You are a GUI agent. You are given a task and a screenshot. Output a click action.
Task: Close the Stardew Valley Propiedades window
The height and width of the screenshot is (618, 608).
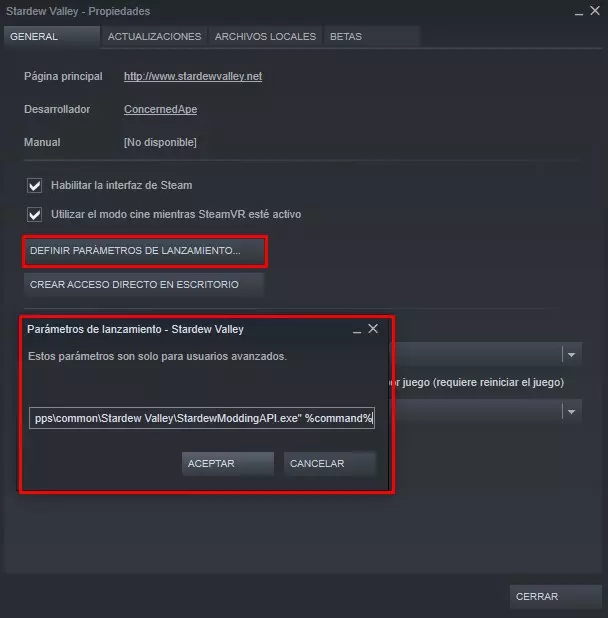[595, 11]
